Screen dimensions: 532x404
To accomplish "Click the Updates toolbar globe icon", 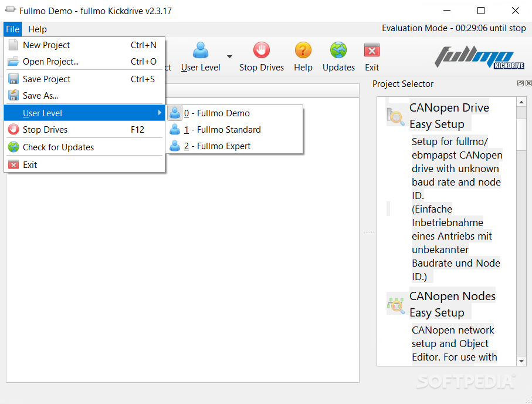I will pyautogui.click(x=338, y=51).
